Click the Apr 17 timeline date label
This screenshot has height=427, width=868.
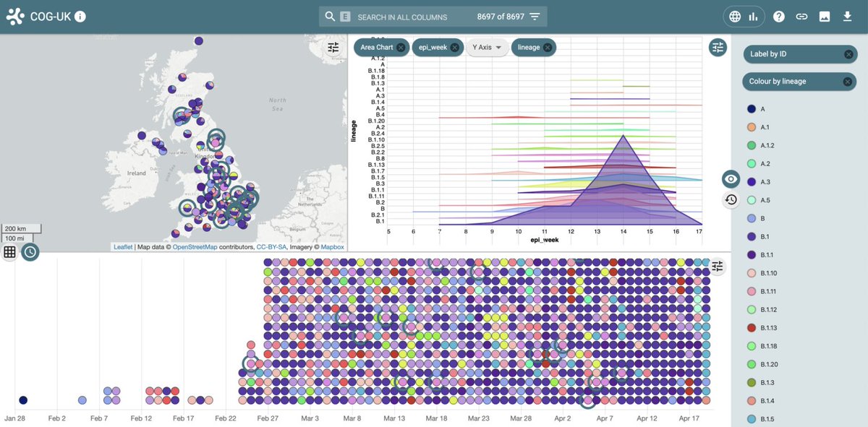pos(689,418)
